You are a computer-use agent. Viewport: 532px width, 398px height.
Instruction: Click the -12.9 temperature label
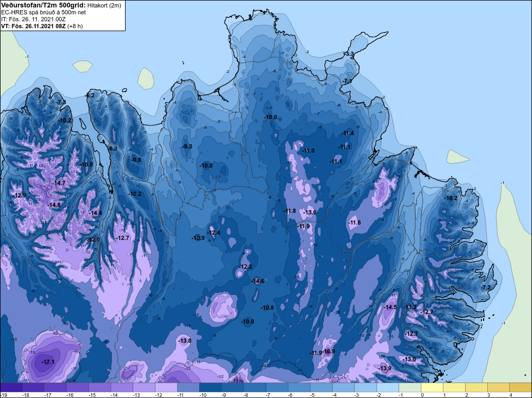click(x=19, y=195)
